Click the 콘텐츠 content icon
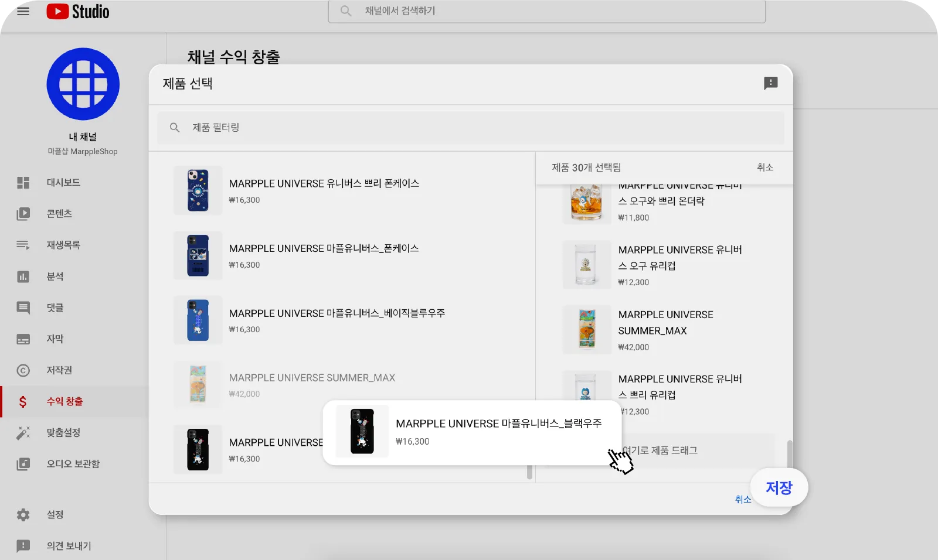The height and width of the screenshot is (560, 938). click(23, 214)
